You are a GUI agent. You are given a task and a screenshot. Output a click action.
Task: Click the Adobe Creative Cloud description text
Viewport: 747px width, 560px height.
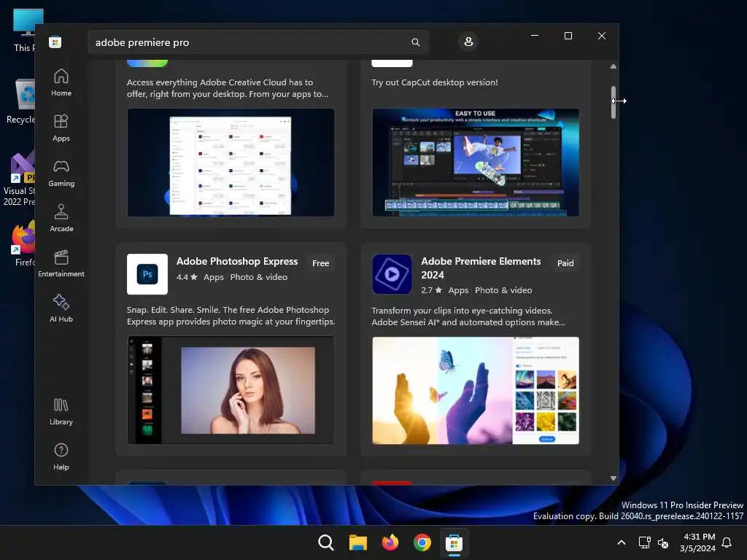228,88
